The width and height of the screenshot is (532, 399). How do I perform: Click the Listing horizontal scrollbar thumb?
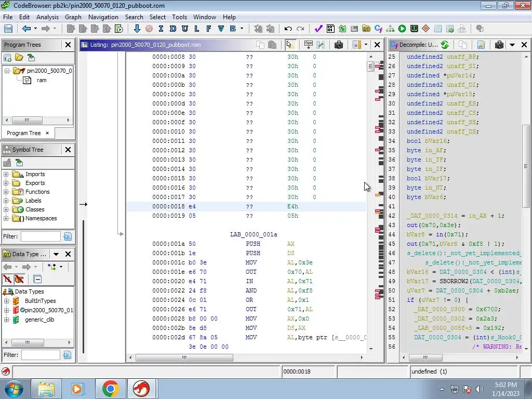(184, 357)
